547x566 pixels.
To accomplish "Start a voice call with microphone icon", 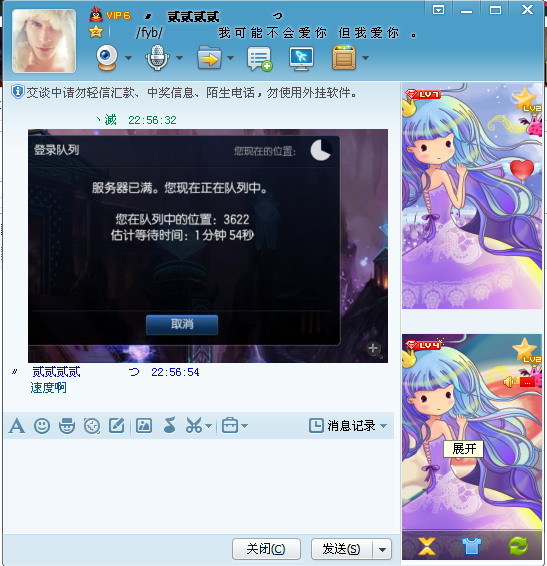I will coord(157,58).
